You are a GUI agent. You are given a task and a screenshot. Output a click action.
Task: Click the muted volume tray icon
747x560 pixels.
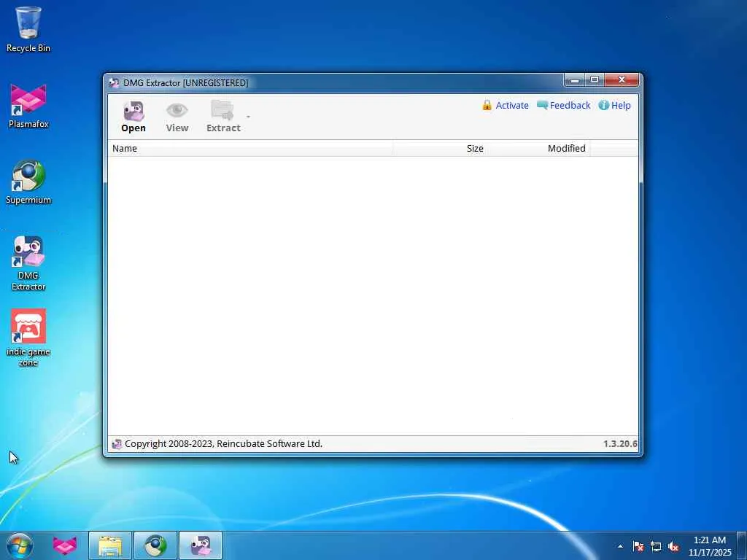click(x=673, y=547)
